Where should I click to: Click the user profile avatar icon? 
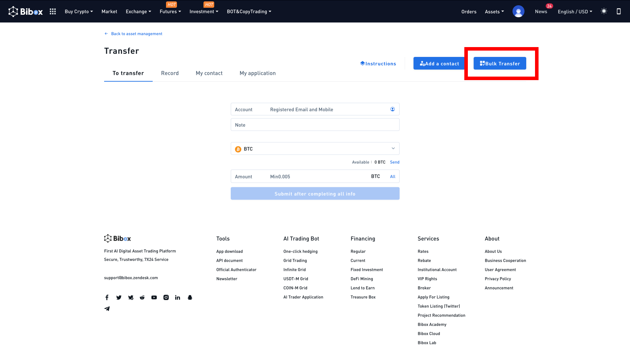click(518, 12)
